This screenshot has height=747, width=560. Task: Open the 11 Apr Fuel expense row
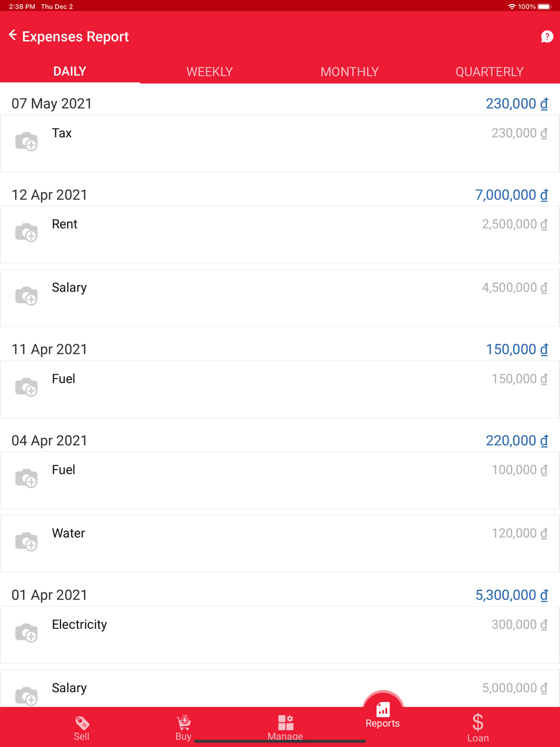280,389
